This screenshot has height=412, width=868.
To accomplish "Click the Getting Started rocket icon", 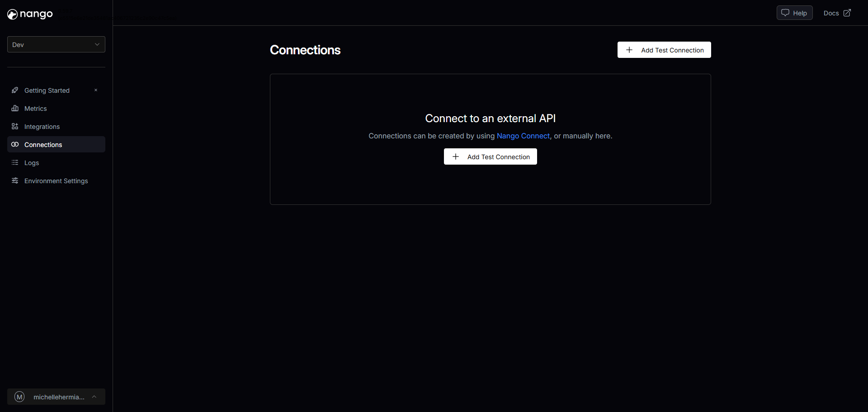I will [15, 90].
